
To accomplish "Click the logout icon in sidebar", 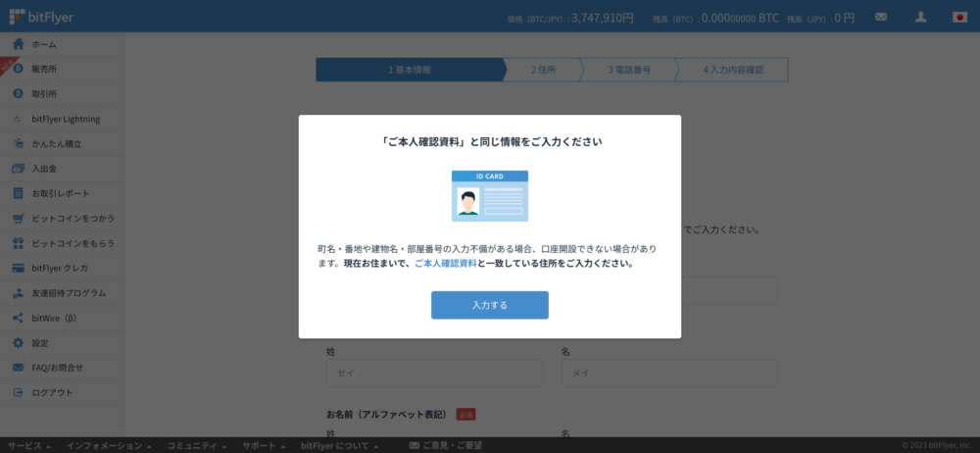I will pyautogui.click(x=18, y=392).
